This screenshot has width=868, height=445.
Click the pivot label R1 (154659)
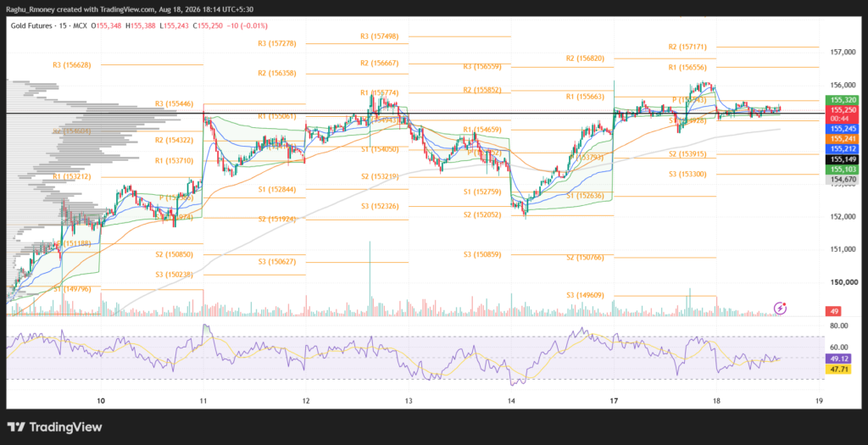(x=482, y=130)
